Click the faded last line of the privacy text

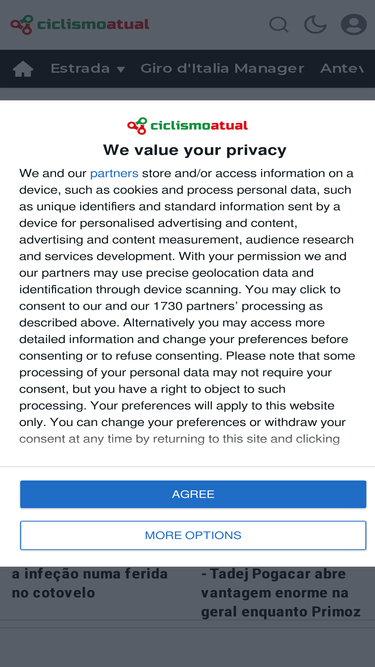[179, 439]
